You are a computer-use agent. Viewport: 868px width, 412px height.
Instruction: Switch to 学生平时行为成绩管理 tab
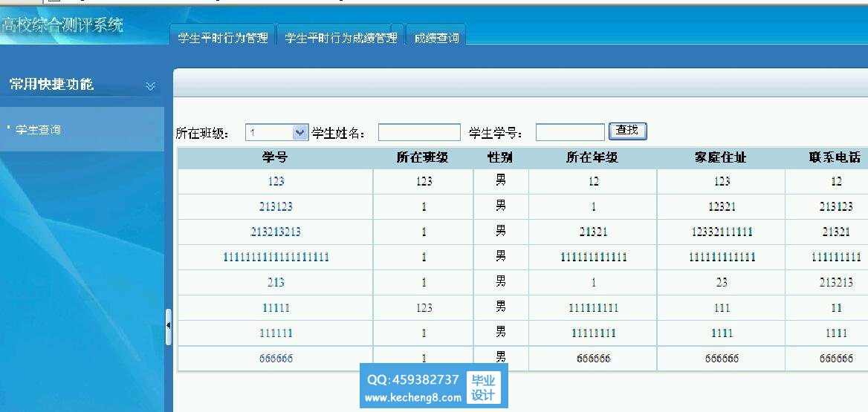click(341, 38)
